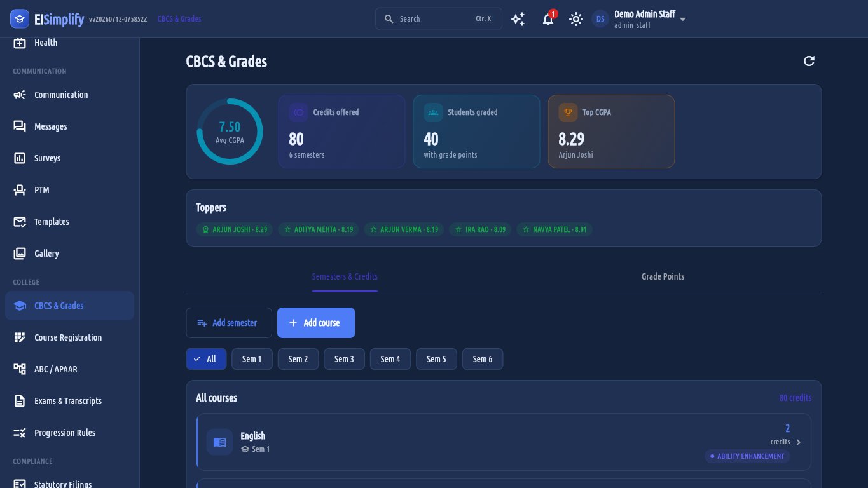Click the All courses heading

(x=216, y=398)
